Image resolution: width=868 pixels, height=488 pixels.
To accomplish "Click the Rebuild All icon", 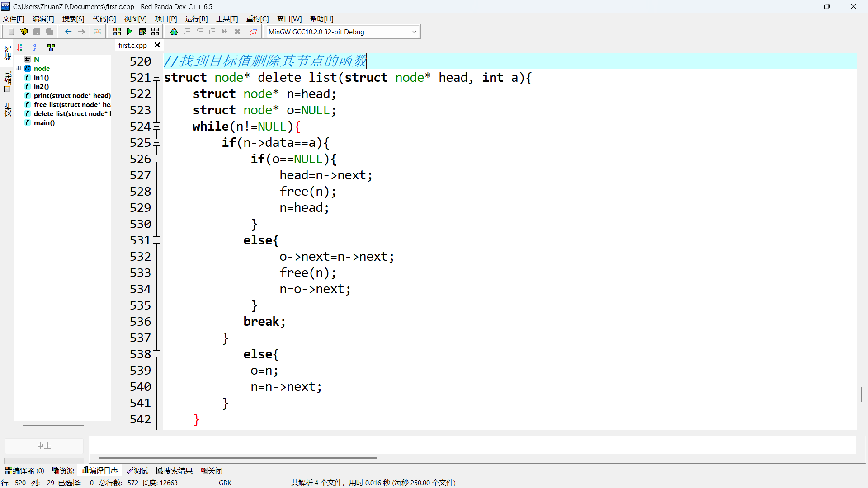I will (x=155, y=32).
